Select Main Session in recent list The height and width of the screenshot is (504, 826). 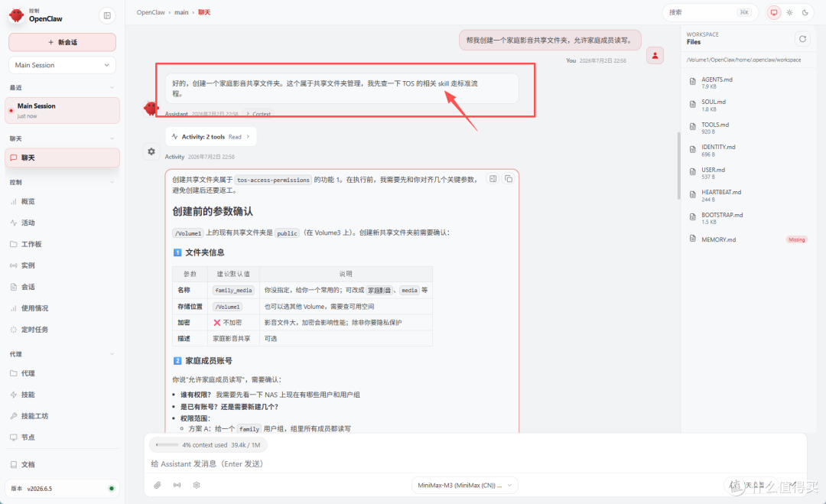point(62,111)
